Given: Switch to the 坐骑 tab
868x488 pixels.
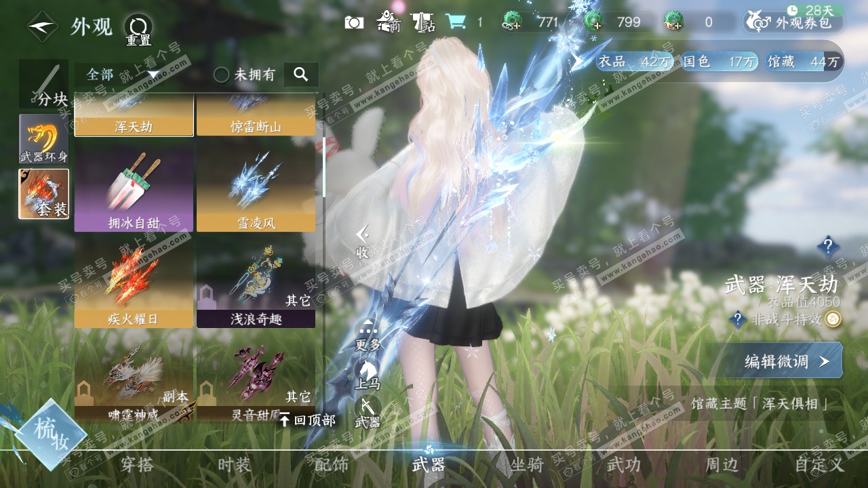Looking at the screenshot, I should 527,464.
